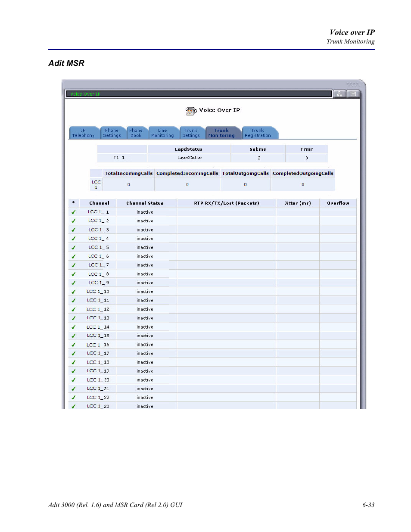Click the LCC 1_ 1 channel name
The image size is (411, 532).
98,212
